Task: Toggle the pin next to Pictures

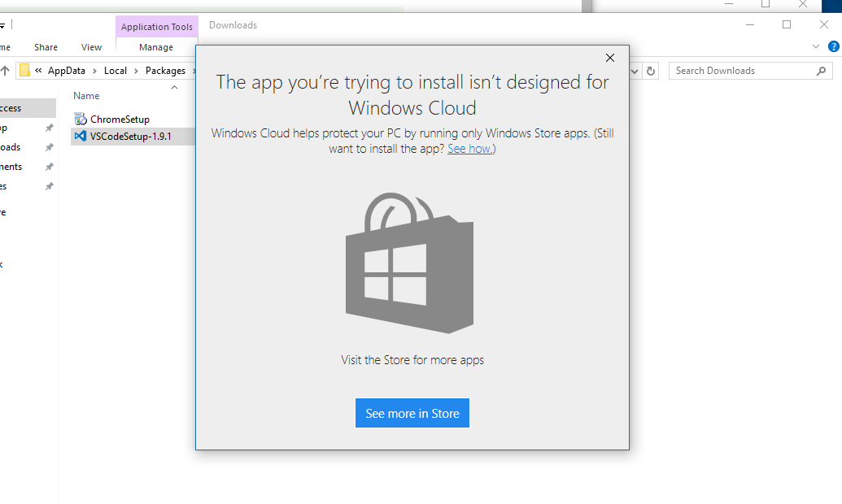Action: [x=47, y=185]
